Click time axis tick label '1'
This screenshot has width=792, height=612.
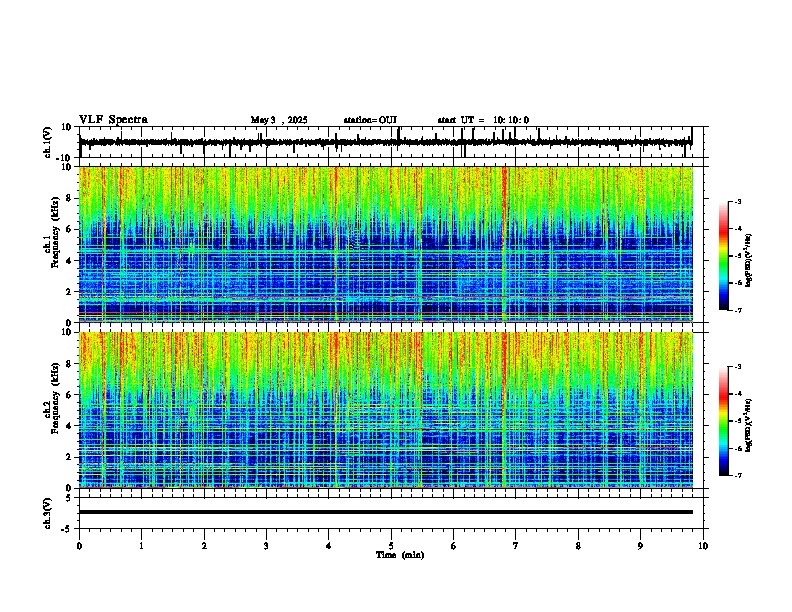click(x=141, y=546)
